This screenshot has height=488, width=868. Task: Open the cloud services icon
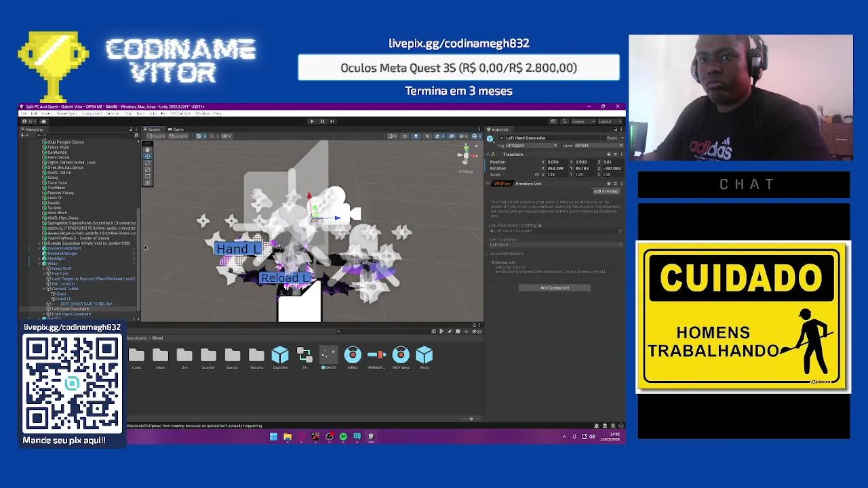click(x=43, y=121)
